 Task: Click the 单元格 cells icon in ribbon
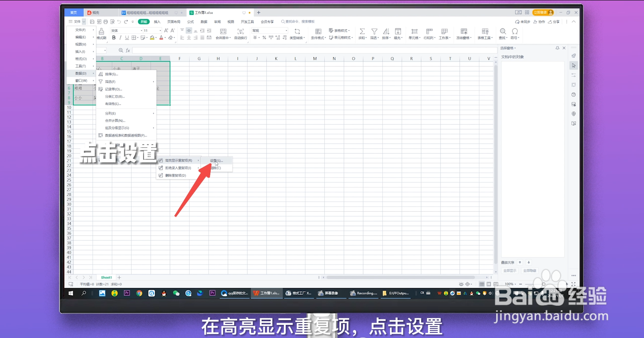pyautogui.click(x=414, y=31)
